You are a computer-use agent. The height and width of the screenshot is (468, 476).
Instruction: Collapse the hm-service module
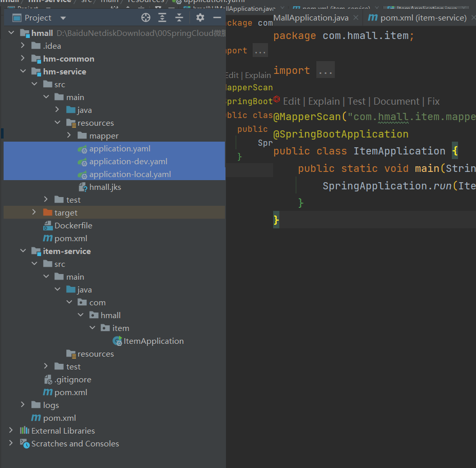click(x=23, y=71)
